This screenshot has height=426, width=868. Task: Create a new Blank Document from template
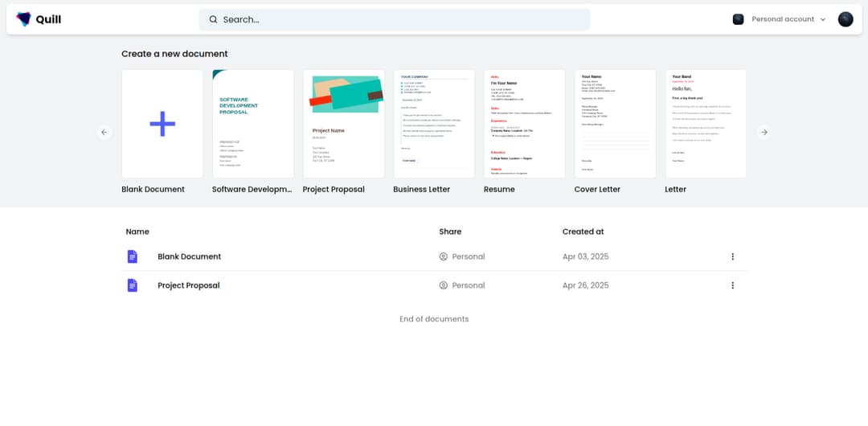click(162, 124)
